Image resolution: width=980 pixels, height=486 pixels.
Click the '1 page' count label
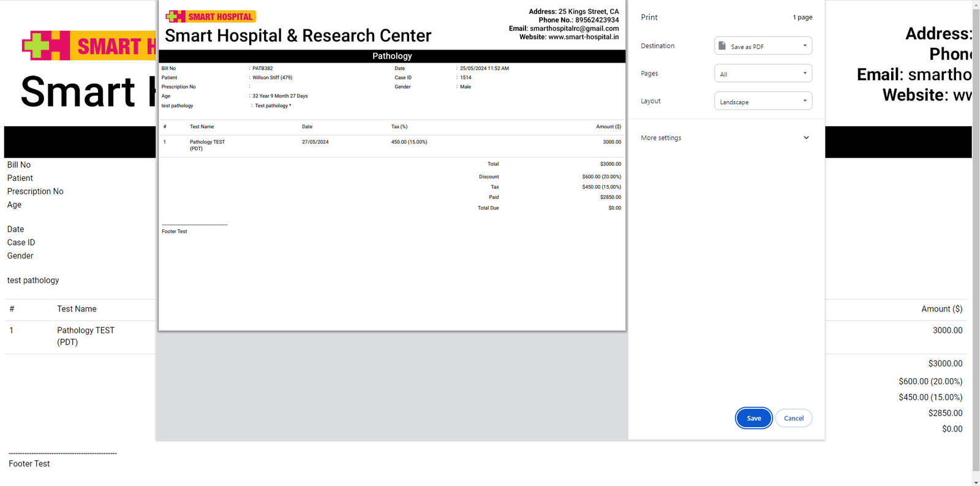tap(802, 17)
